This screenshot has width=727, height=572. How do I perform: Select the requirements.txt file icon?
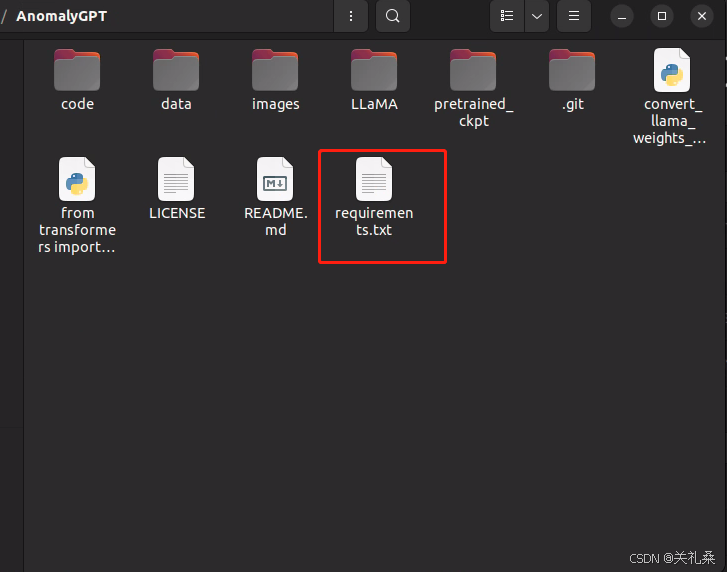(x=374, y=179)
